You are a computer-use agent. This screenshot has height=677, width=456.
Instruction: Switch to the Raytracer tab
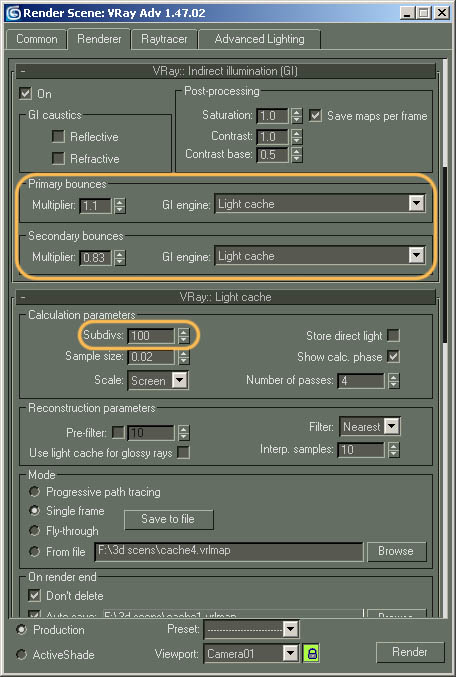(x=164, y=39)
